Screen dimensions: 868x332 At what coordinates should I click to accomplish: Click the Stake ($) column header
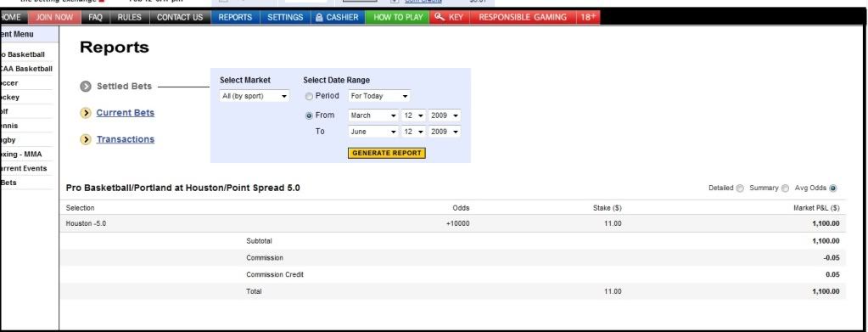click(607, 208)
